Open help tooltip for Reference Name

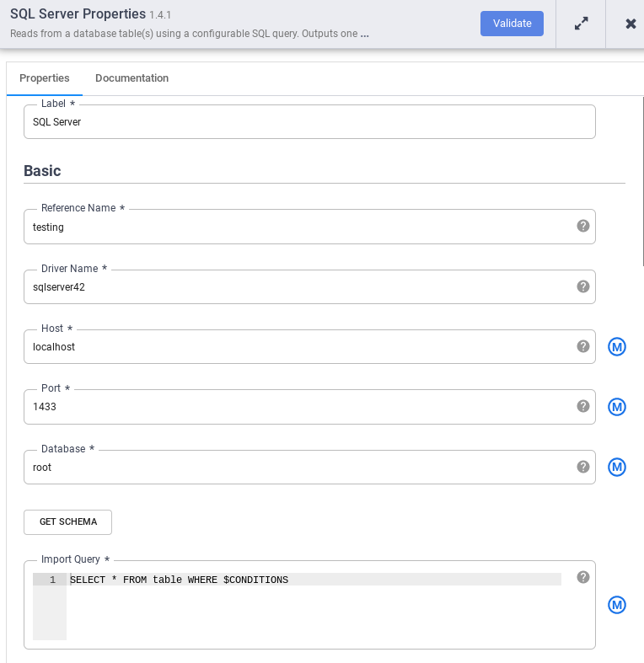point(582,226)
